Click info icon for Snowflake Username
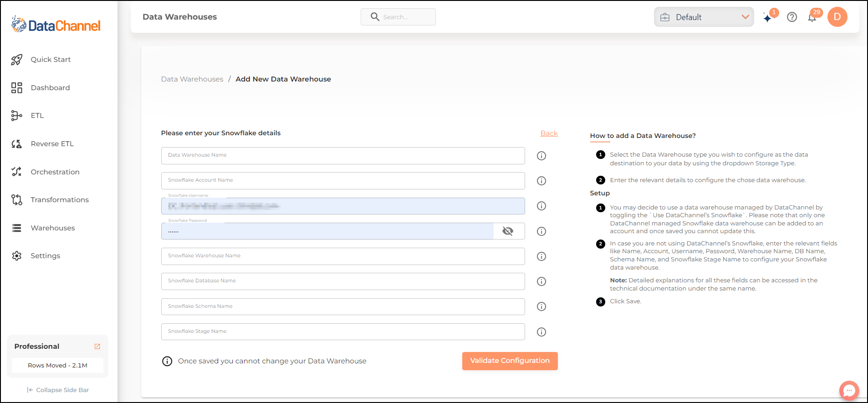The height and width of the screenshot is (403, 868). click(x=541, y=206)
